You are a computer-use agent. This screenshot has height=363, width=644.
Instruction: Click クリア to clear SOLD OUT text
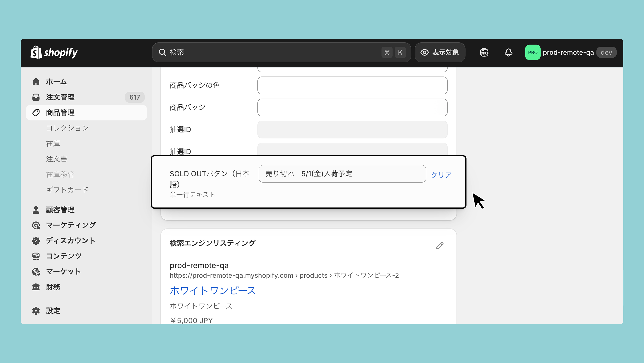pyautogui.click(x=441, y=175)
